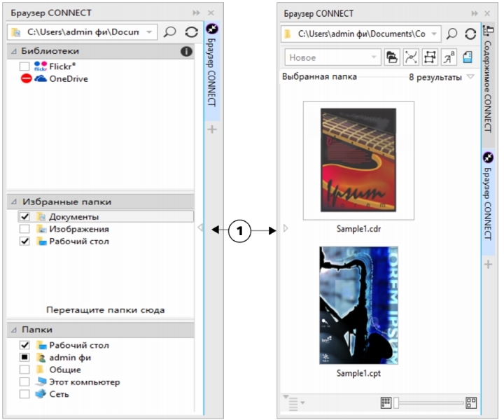Click the folders filter icon in right toolbar
Screen dimensions: 504x420
(393, 57)
